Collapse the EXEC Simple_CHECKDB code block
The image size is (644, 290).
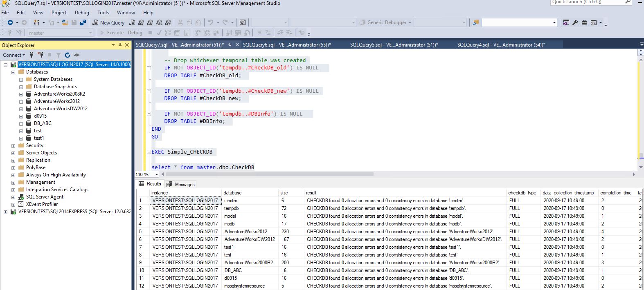coord(149,152)
